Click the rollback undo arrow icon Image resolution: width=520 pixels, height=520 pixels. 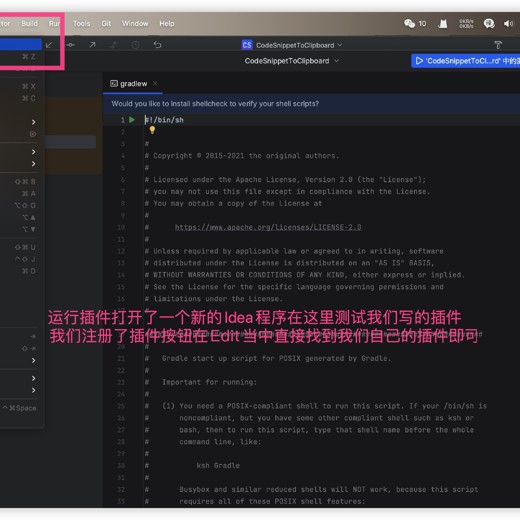157,45
